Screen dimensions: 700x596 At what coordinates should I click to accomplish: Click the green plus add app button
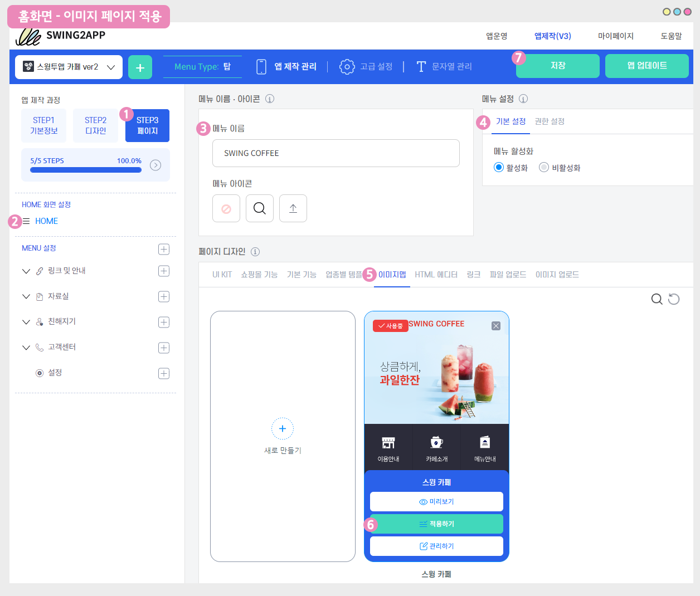[140, 67]
